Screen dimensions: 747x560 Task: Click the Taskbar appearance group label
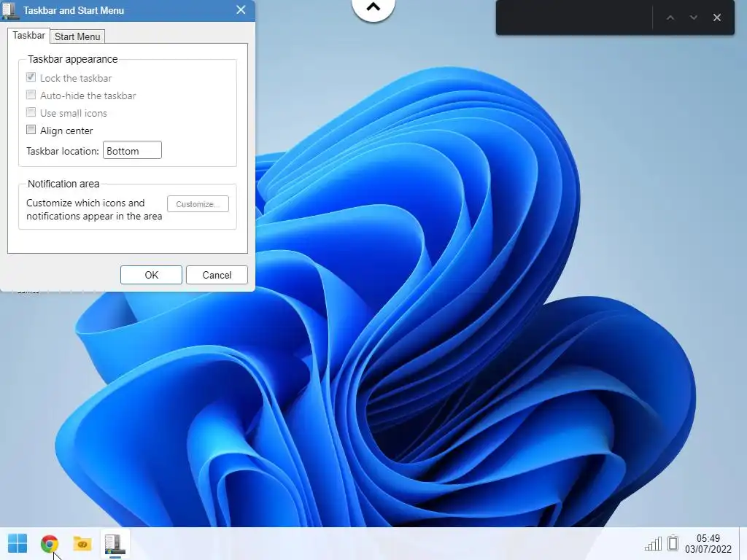72,59
